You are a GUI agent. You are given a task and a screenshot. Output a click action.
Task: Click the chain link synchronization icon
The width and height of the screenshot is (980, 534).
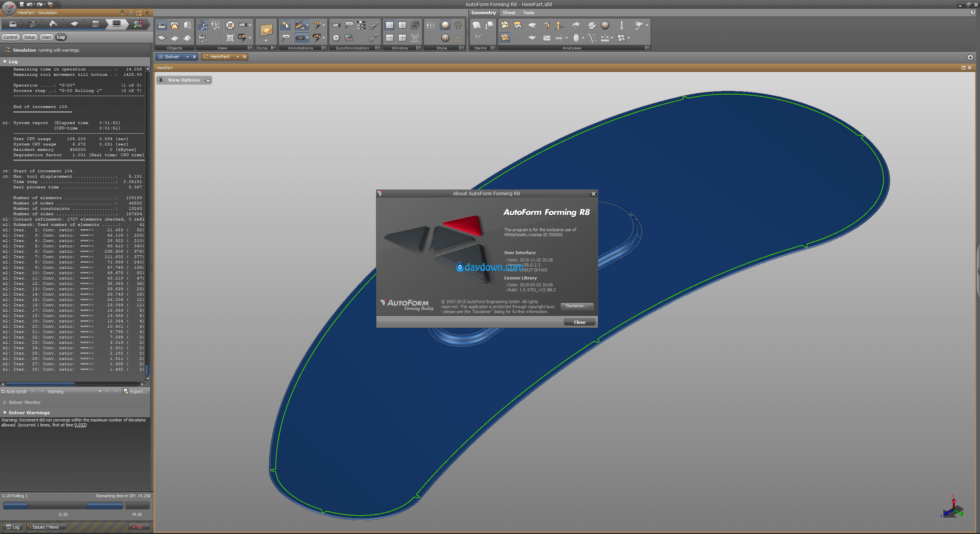tap(374, 25)
